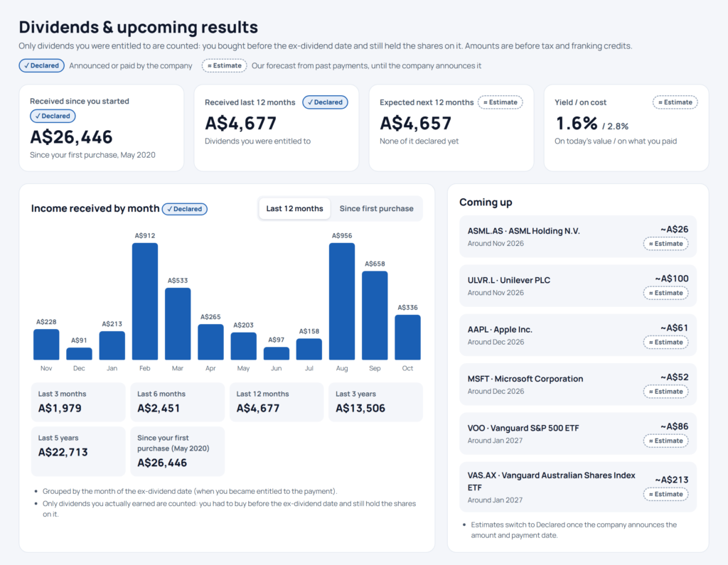The image size is (728, 565).
Task: Click the ~A$213 amount for VAS.AX
Action: tap(671, 480)
